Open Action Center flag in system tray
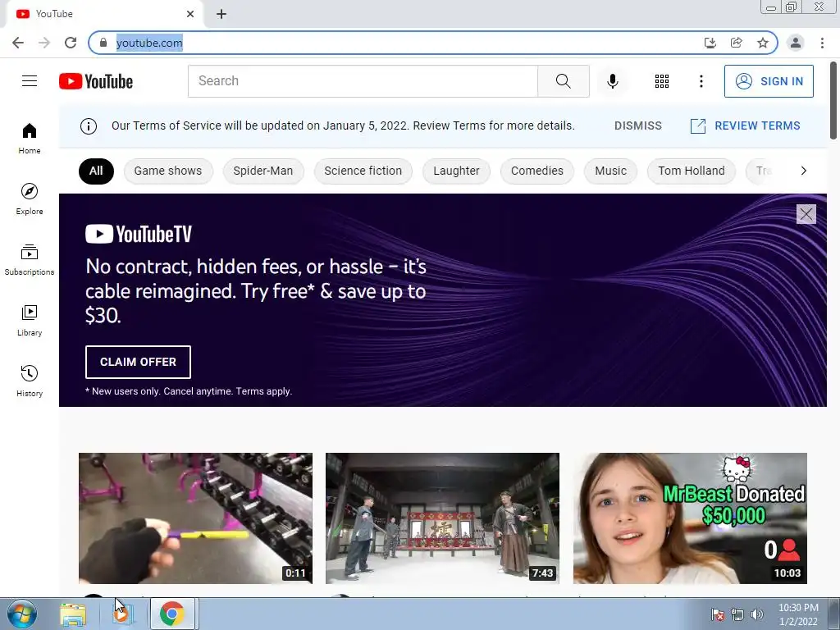840x630 pixels. click(717, 614)
